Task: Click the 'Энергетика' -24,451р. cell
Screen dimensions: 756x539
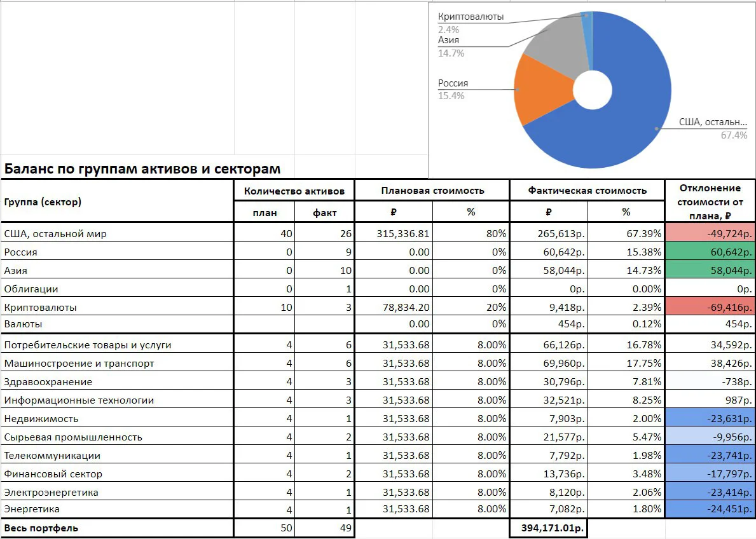Action: tap(710, 509)
